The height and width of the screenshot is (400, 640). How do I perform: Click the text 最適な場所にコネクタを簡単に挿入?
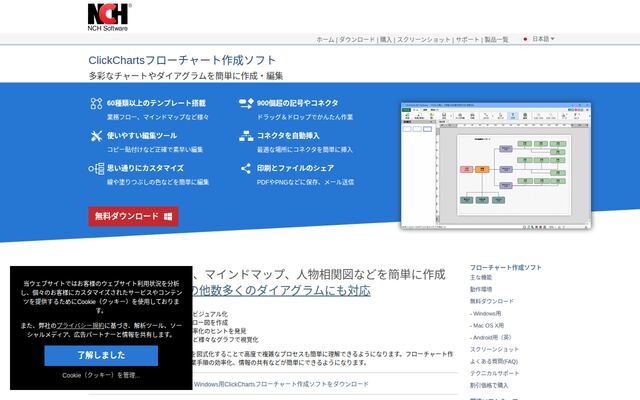coord(305,150)
